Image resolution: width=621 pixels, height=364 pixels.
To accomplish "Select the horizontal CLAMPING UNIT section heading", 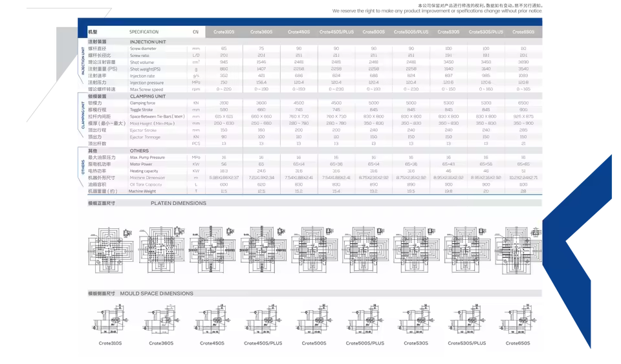I will pyautogui.click(x=147, y=96).
